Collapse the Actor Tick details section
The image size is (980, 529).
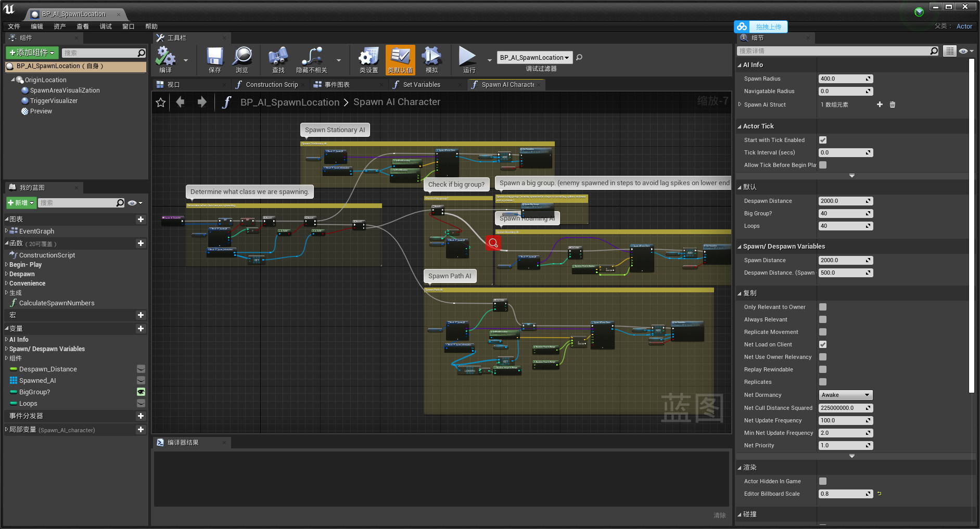pos(740,126)
